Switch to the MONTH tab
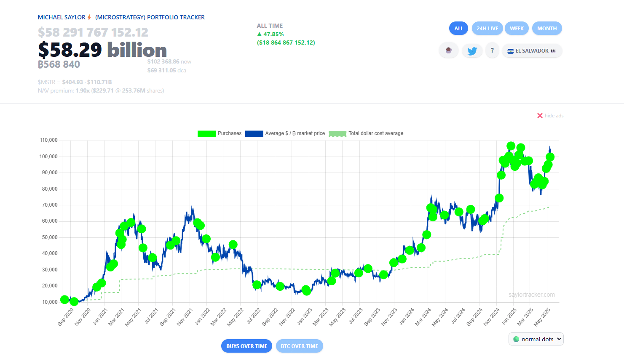The image size is (624, 364). (x=547, y=29)
